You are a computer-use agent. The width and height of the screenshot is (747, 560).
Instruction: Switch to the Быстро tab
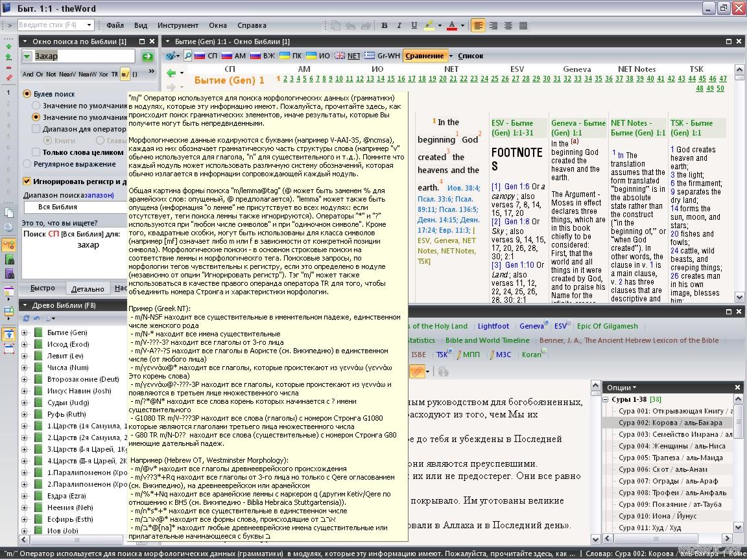(43, 288)
